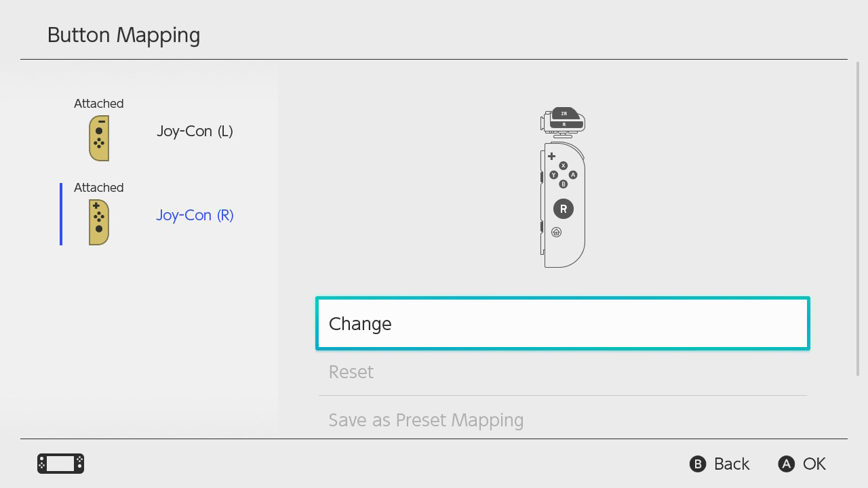This screenshot has height=488, width=868.
Task: Click the Y button on the Joy-Con diagram
Action: [553, 175]
